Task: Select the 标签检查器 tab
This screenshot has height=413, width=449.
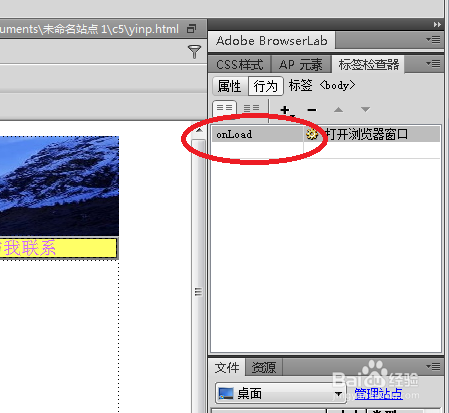Action: pos(368,64)
